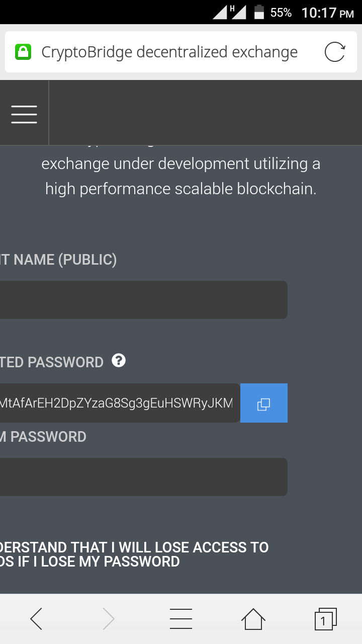The height and width of the screenshot is (644, 362).
Task: Tap the mobile signal strength icon
Action: click(x=230, y=12)
